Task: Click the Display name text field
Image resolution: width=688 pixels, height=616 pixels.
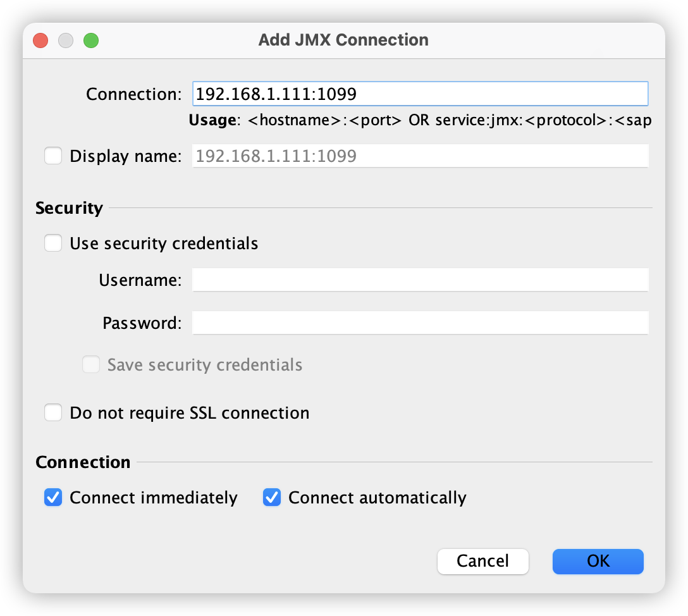Action: point(420,156)
